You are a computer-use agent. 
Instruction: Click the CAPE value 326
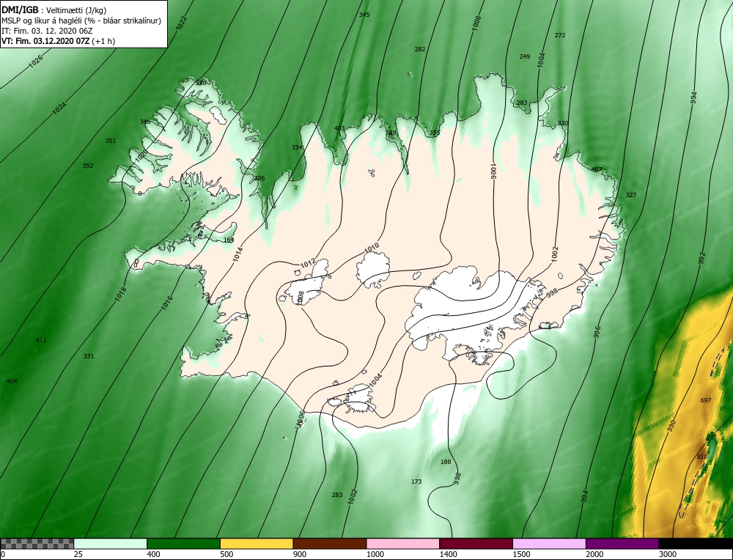(259, 179)
